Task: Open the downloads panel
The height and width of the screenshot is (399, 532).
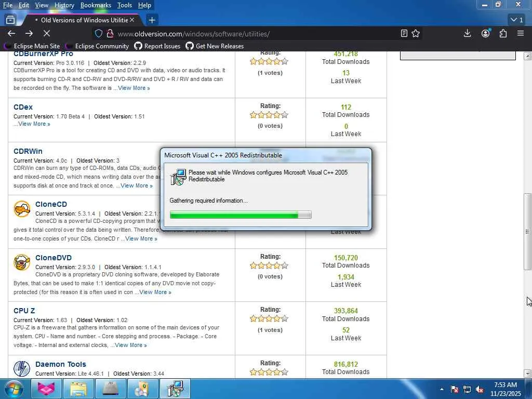Action: coord(467,33)
